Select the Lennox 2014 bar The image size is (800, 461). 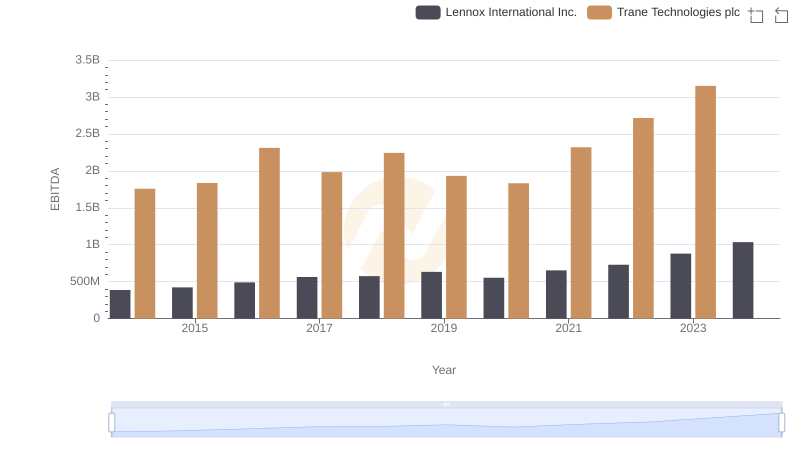click(x=120, y=304)
